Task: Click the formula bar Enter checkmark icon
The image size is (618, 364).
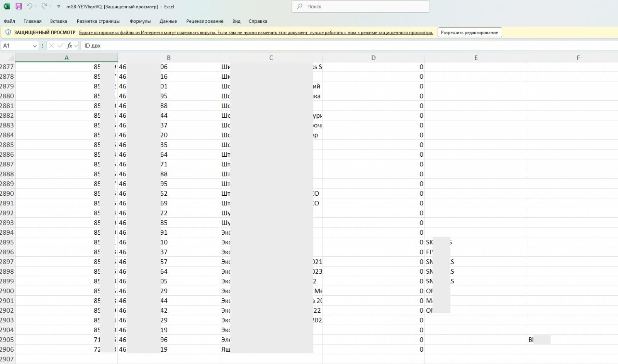Action: (x=60, y=46)
